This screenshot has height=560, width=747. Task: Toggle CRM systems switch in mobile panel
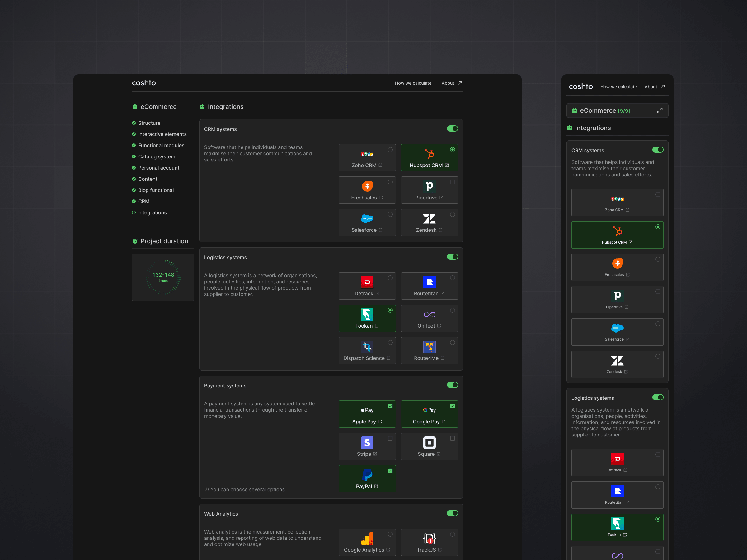[x=658, y=150]
